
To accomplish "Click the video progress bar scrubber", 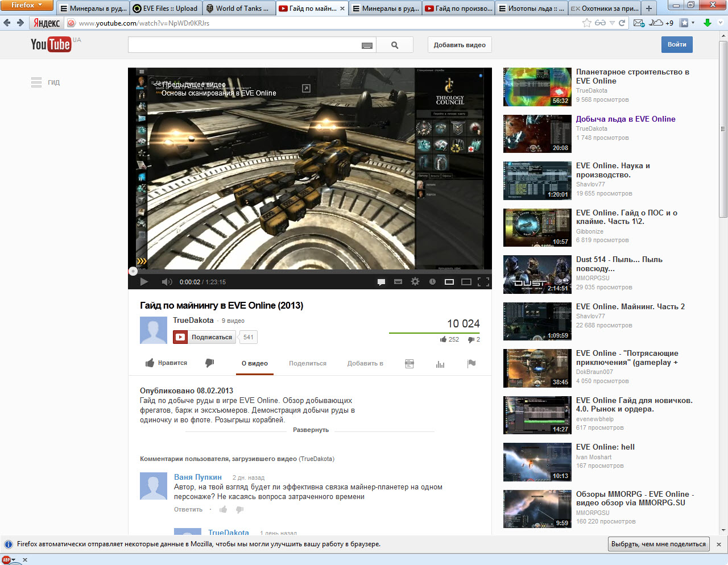I will 133,272.
